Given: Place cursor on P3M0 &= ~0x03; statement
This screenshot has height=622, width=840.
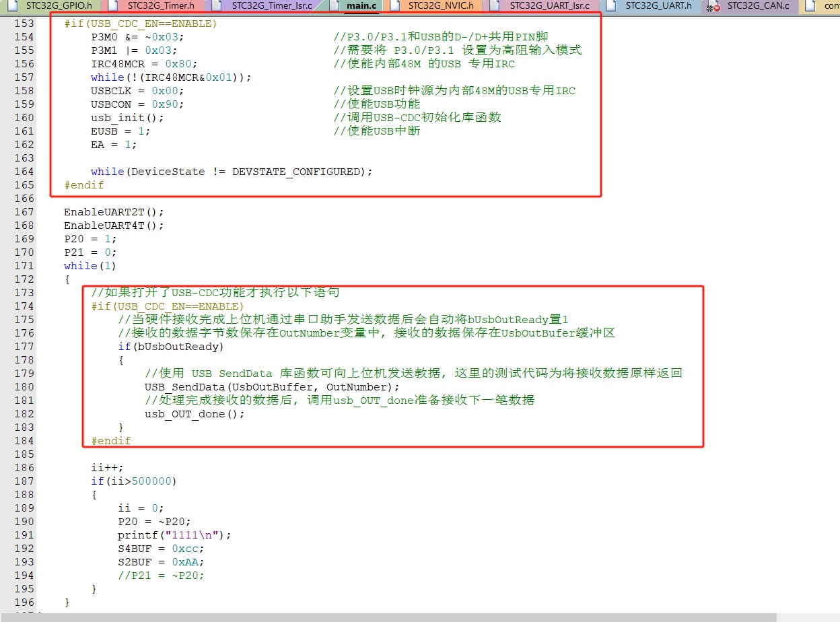Looking at the screenshot, I should coord(137,37).
